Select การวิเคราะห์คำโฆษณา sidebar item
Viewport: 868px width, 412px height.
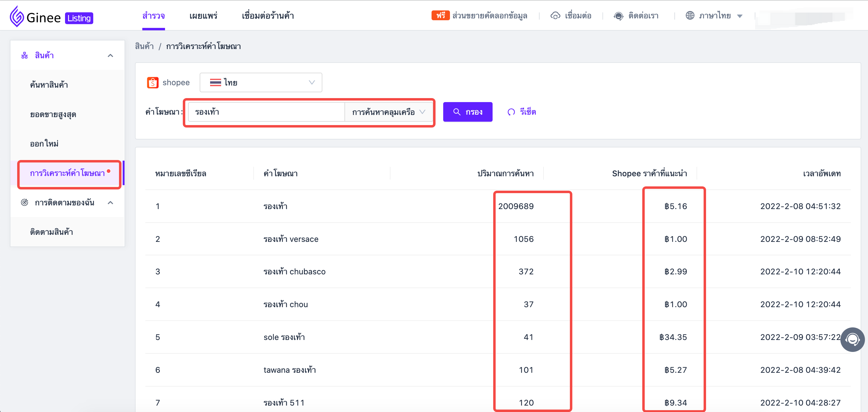click(x=67, y=173)
